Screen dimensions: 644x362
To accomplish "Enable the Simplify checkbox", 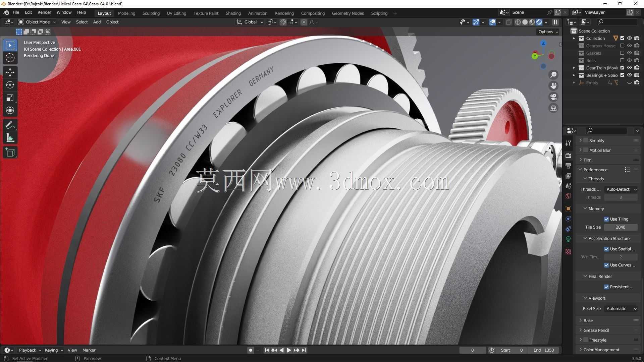I will tap(586, 140).
